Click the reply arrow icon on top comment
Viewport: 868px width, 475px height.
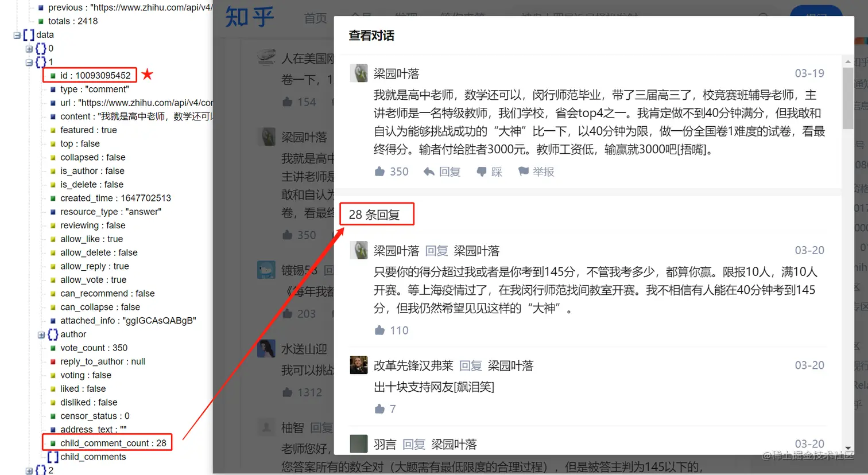(429, 172)
